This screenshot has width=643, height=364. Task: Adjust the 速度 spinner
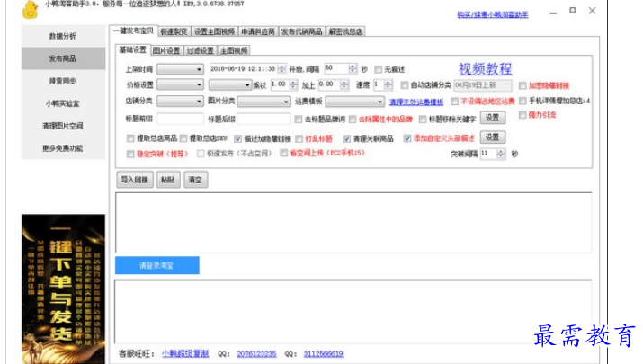[388, 84]
